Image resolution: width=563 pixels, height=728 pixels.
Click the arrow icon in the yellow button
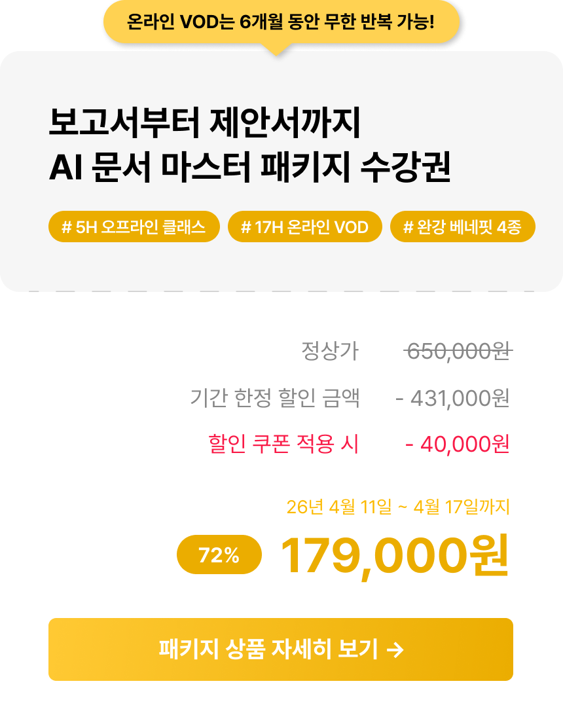[x=395, y=650]
